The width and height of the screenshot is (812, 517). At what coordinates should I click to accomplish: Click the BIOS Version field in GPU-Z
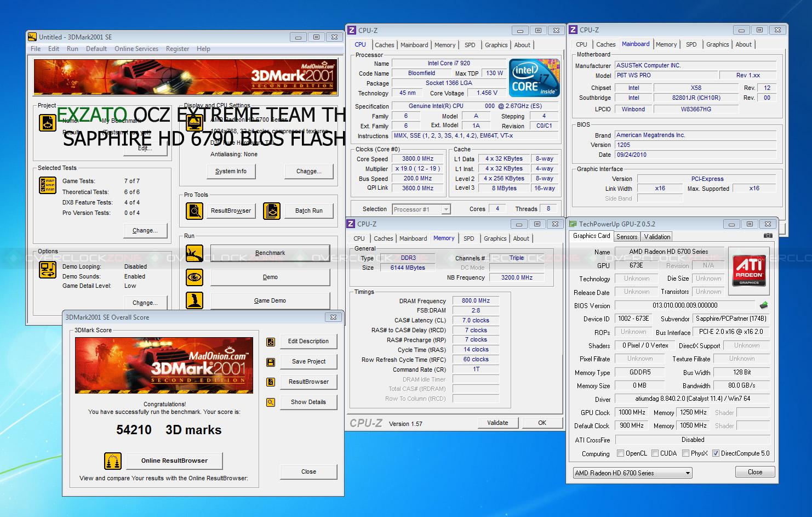pos(685,305)
